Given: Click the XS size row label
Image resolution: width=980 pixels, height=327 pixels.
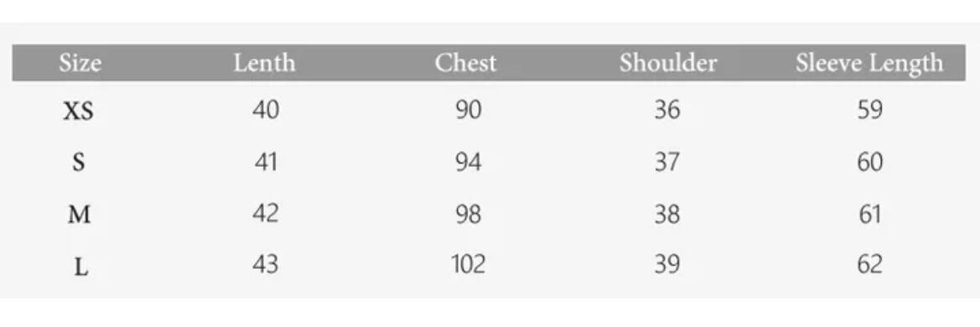Looking at the screenshot, I should 79,112.
